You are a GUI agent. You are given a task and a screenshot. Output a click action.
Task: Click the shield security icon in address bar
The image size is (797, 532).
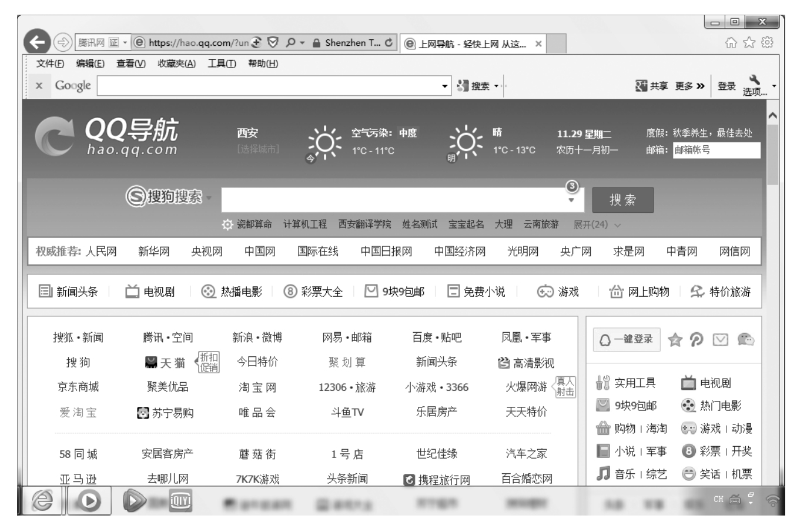(272, 42)
